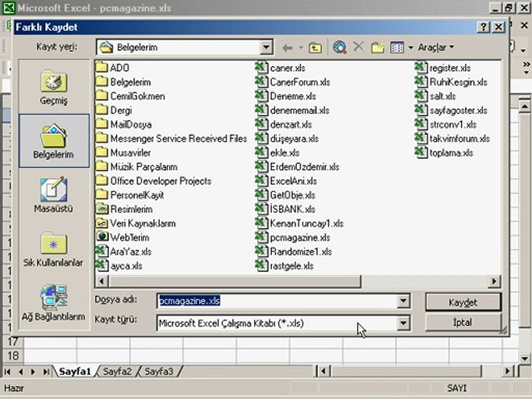Select the ADO folder

[112, 68]
